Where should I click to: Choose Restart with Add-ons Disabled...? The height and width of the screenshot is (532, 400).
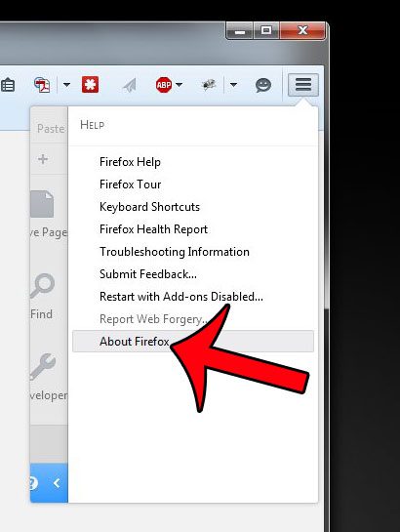click(193, 296)
